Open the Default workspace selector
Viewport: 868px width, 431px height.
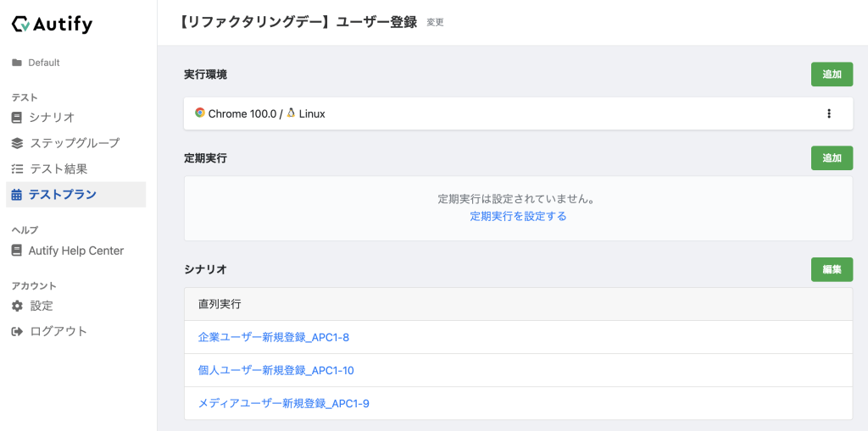(43, 63)
